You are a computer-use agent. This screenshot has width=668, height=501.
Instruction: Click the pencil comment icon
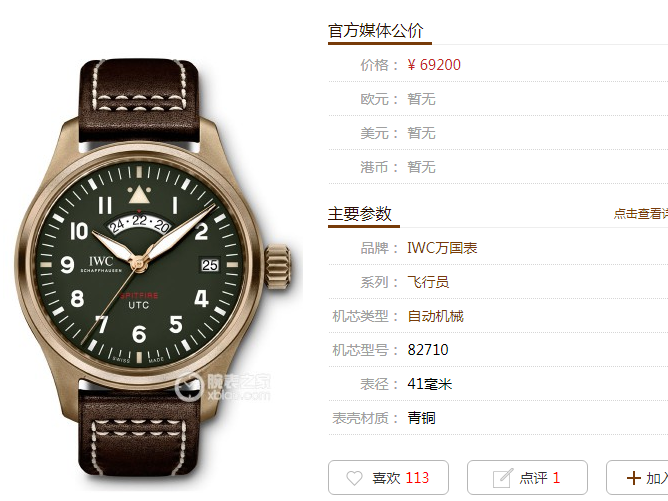click(x=503, y=478)
